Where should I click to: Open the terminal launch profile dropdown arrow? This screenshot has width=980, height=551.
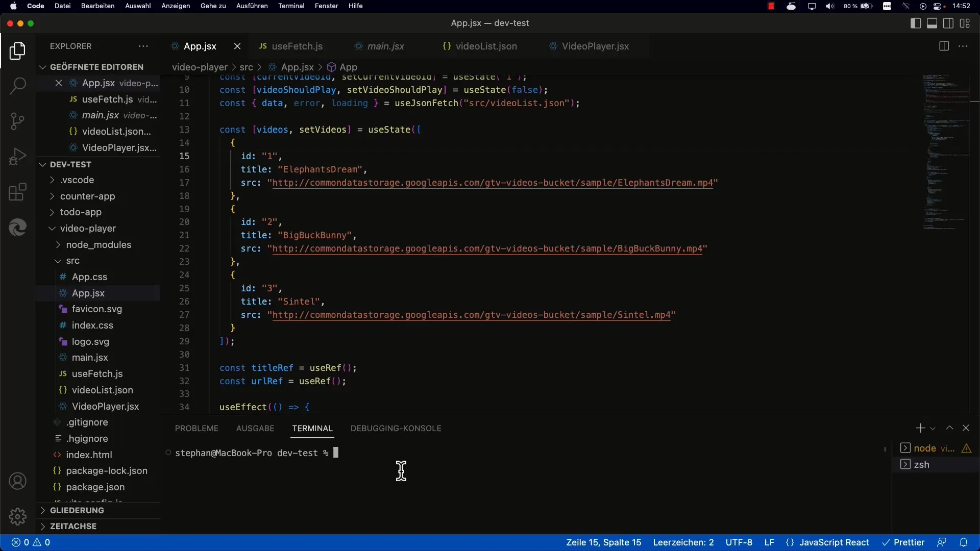point(933,429)
